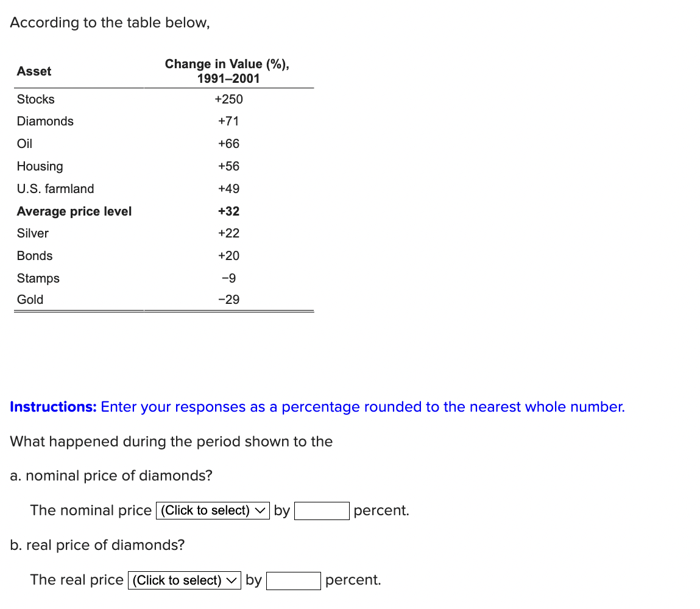
Task: Open the real price dropdown
Action: [184, 580]
